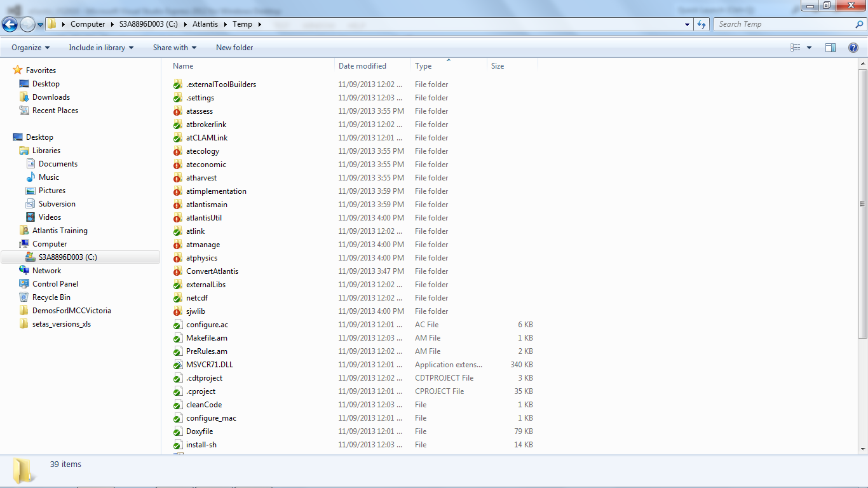Open the Organize dropdown menu

31,48
